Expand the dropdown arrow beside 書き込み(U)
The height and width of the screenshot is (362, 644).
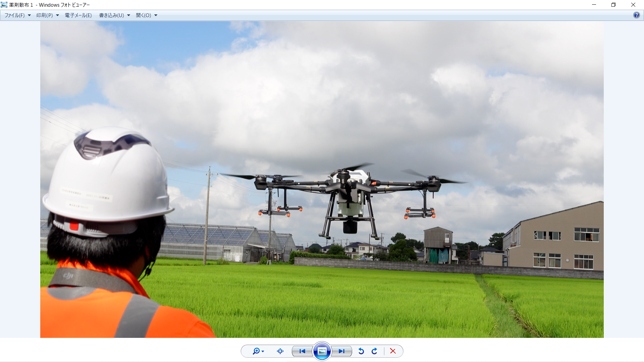[128, 15]
